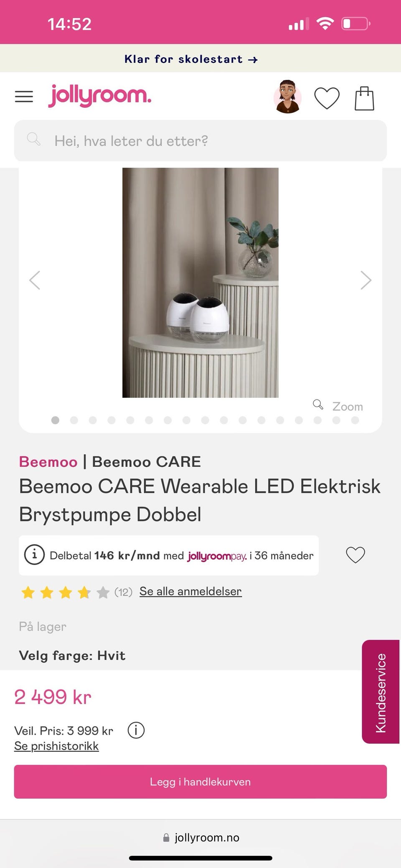Viewport: 401px width, 868px height.
Task: Show info icon next to Veil. Pris
Action: (136, 730)
